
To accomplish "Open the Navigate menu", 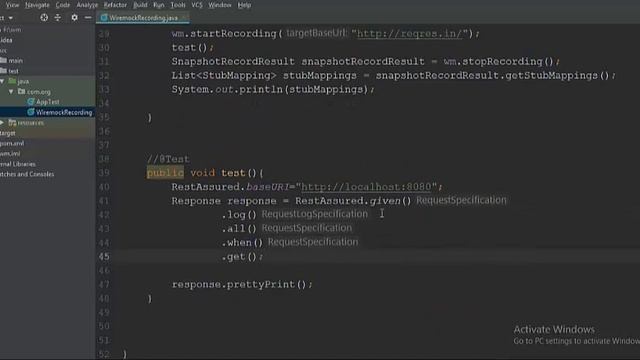I will tap(37, 5).
